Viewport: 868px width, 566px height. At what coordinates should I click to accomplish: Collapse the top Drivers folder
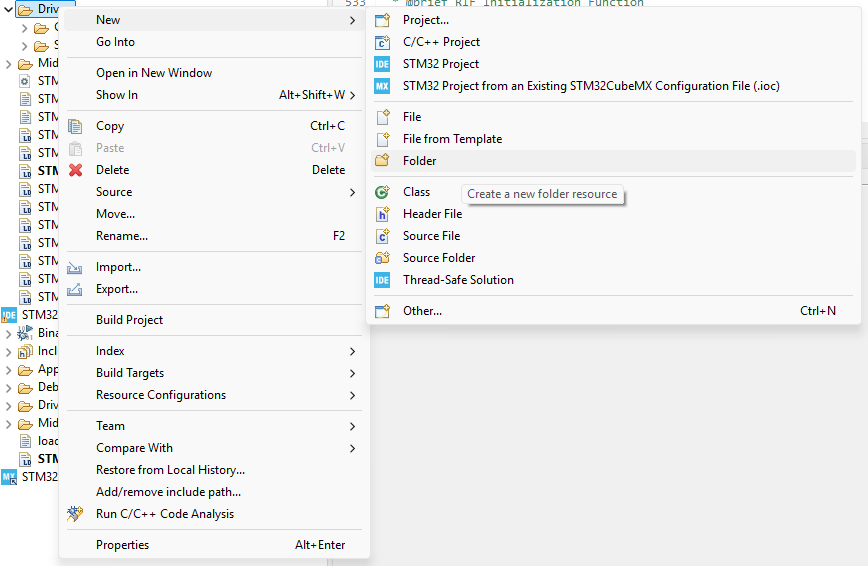click(x=8, y=9)
